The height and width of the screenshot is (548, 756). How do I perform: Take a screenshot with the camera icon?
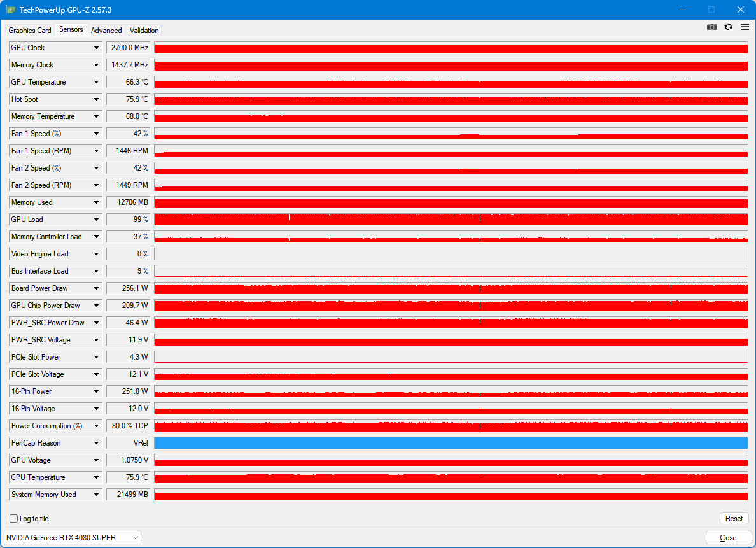click(711, 27)
